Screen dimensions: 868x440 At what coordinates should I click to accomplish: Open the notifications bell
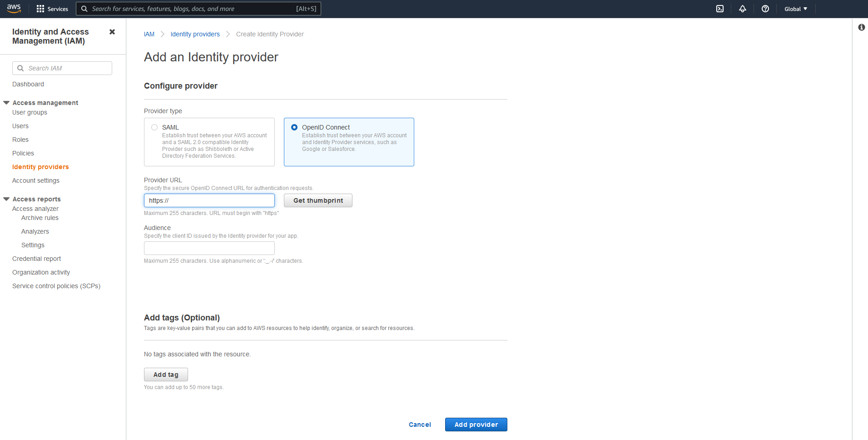[x=743, y=9]
